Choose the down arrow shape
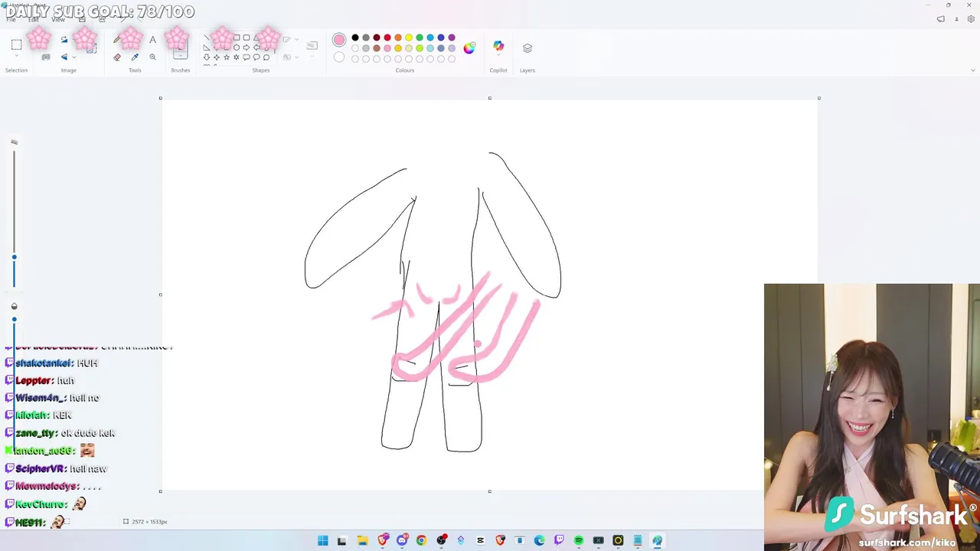This screenshot has width=980, height=551. pyautogui.click(x=207, y=57)
